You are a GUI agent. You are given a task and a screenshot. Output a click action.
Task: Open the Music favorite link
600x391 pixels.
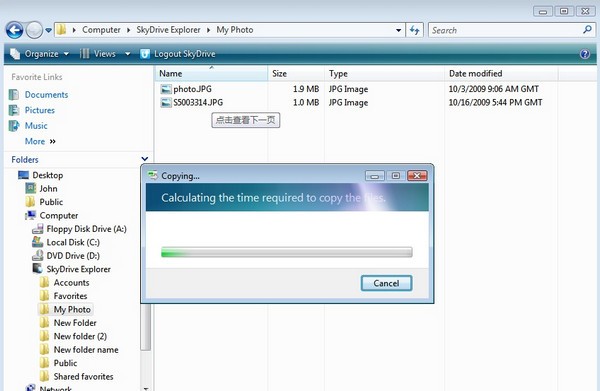(x=36, y=125)
